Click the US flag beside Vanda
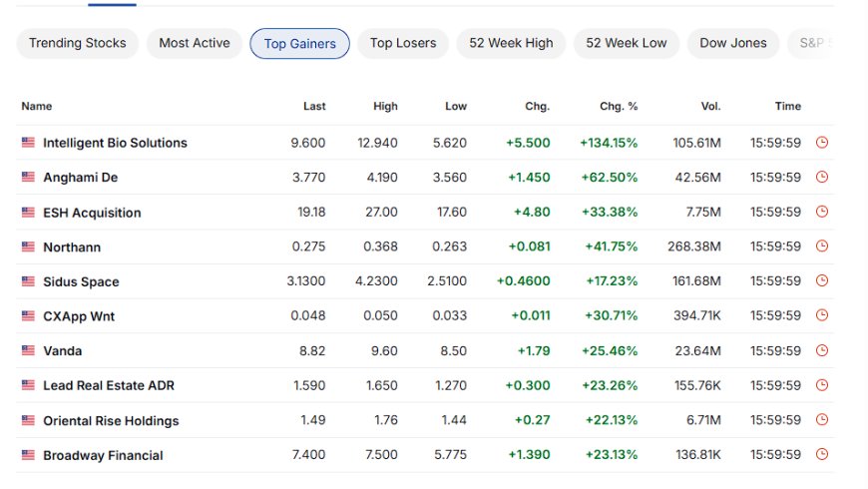Screen dimensions: 868x489 28,350
